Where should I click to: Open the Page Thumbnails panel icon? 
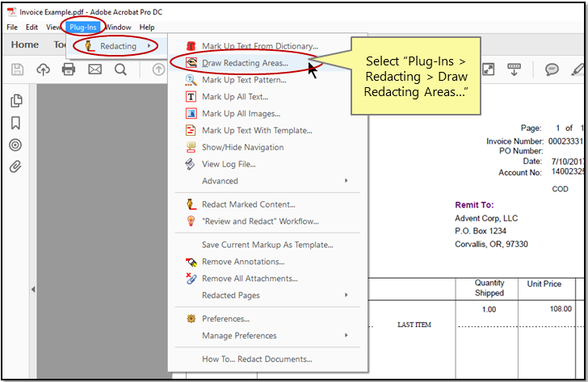pyautogui.click(x=15, y=101)
